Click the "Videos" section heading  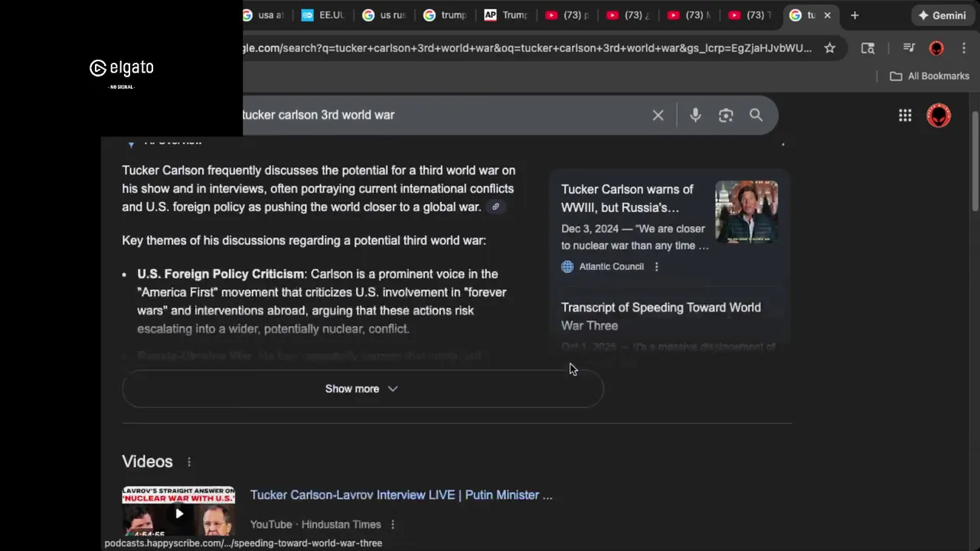[147, 461]
